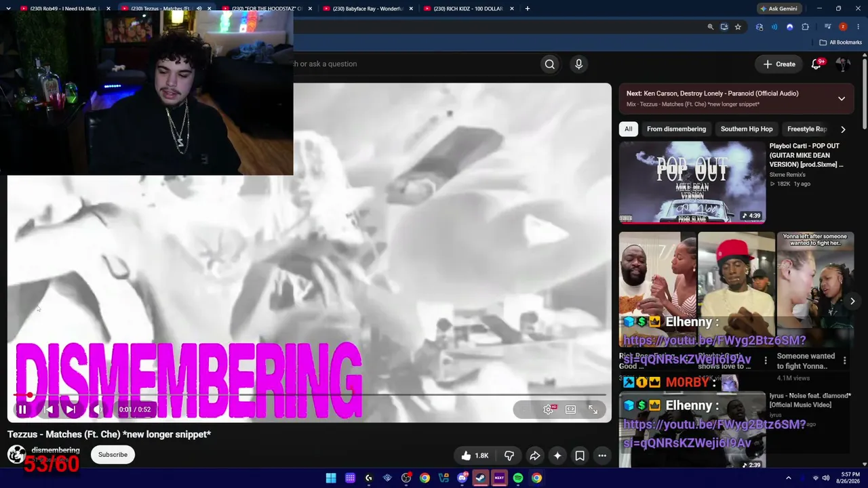The image size is (868, 488).
Task: Open the All Bookmarks folder
Action: [x=841, y=42]
